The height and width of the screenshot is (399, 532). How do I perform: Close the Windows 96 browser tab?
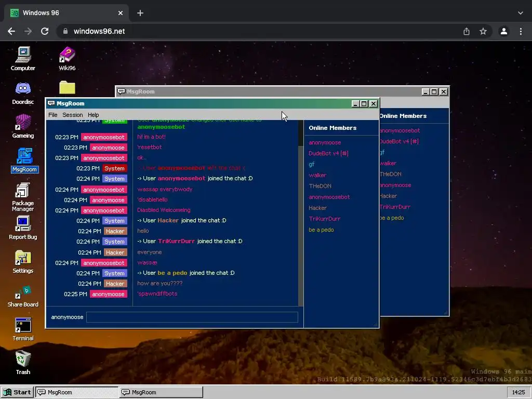pos(121,13)
